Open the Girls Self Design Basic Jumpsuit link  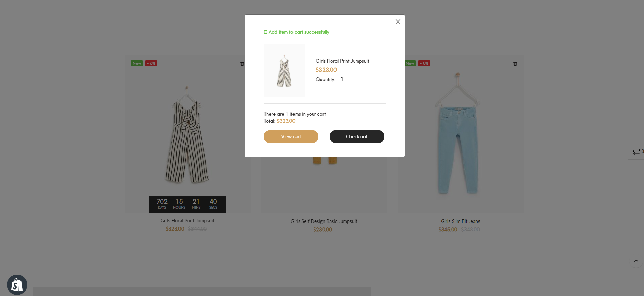(324, 221)
